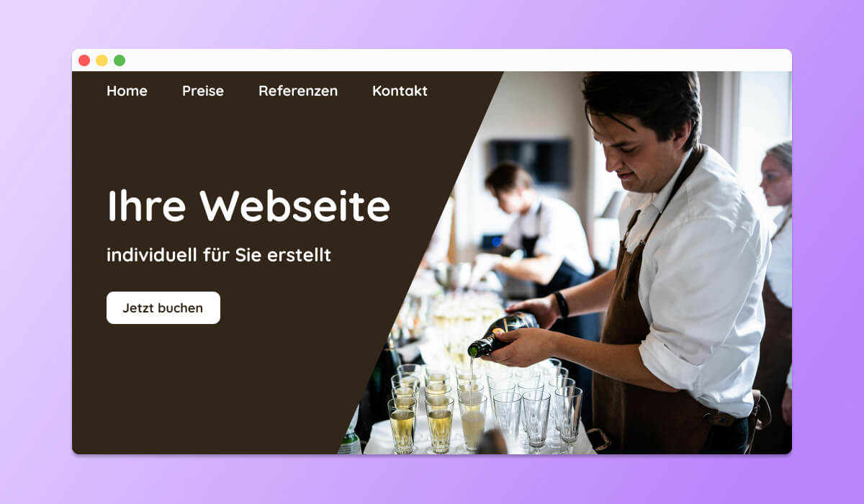Click the red close window dot
The width and height of the screenshot is (864, 504).
click(x=84, y=60)
